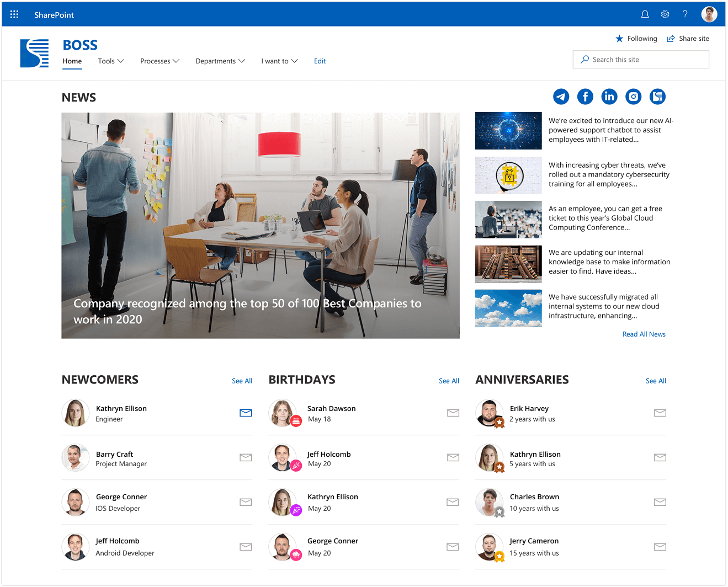728x587 pixels.
Task: Open the SharePoint app launcher grid
Action: tap(14, 14)
